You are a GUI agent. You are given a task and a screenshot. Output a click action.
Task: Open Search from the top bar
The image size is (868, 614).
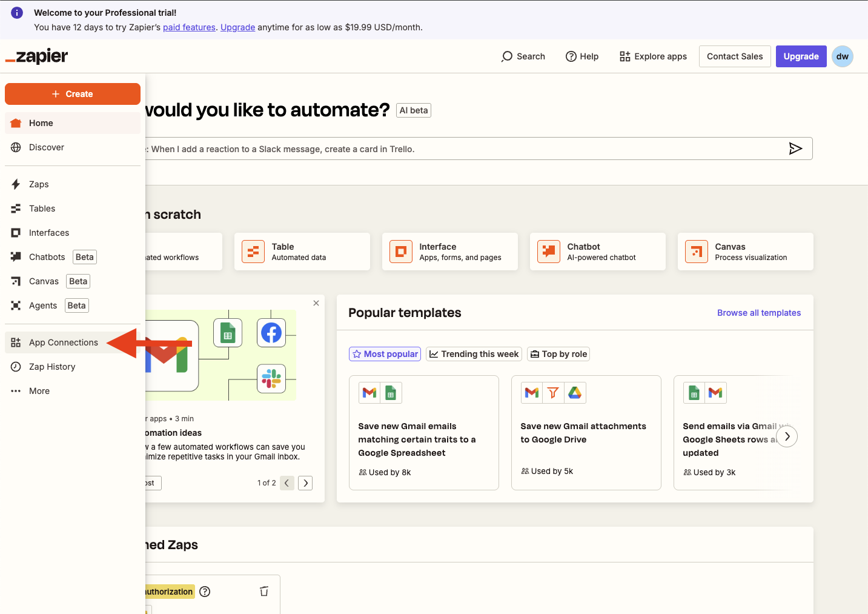click(x=523, y=56)
